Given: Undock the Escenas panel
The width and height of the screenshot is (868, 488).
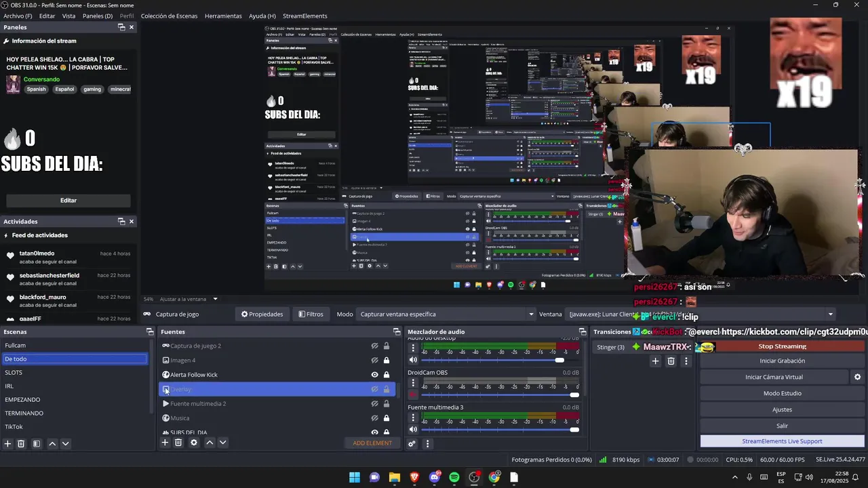Looking at the screenshot, I should click(x=150, y=331).
